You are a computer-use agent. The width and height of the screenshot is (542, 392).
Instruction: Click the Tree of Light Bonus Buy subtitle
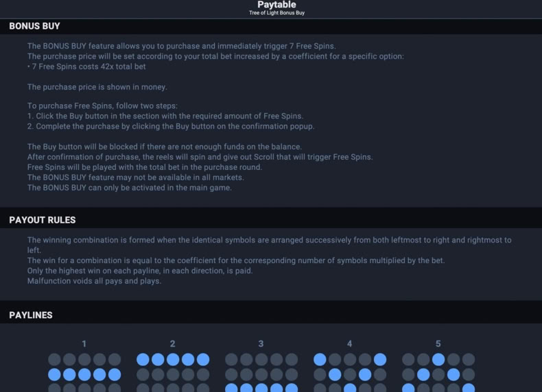(276, 13)
